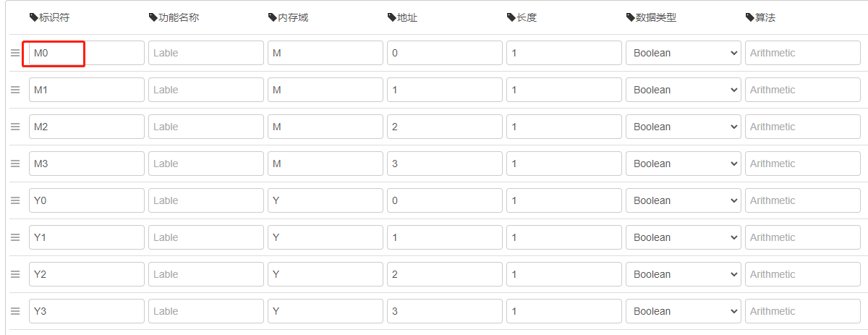
Task: Click the drag handle icon for row M3
Action: [x=14, y=164]
